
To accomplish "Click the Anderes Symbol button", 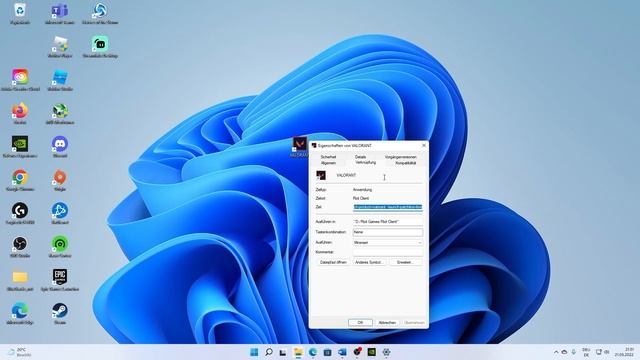I will click(369, 262).
